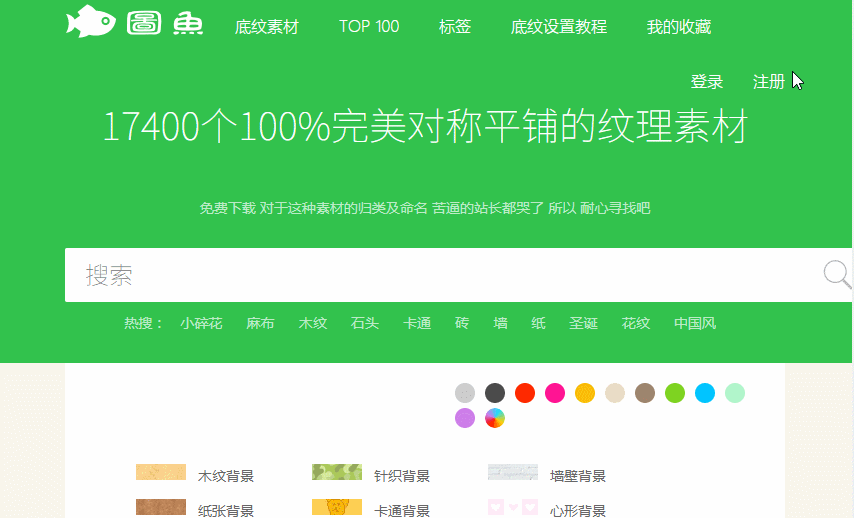
Task: Open 标签 menu item
Action: pyautogui.click(x=455, y=27)
